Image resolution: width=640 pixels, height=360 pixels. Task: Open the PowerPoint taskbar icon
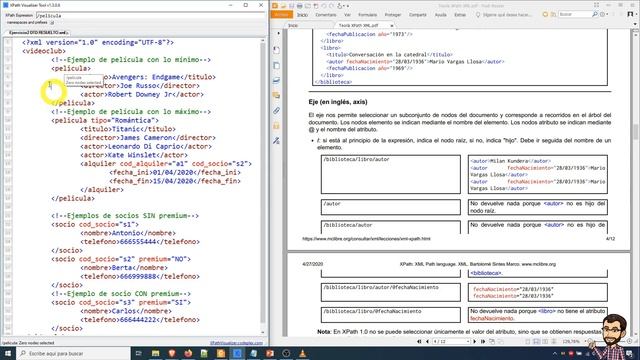coord(270,353)
